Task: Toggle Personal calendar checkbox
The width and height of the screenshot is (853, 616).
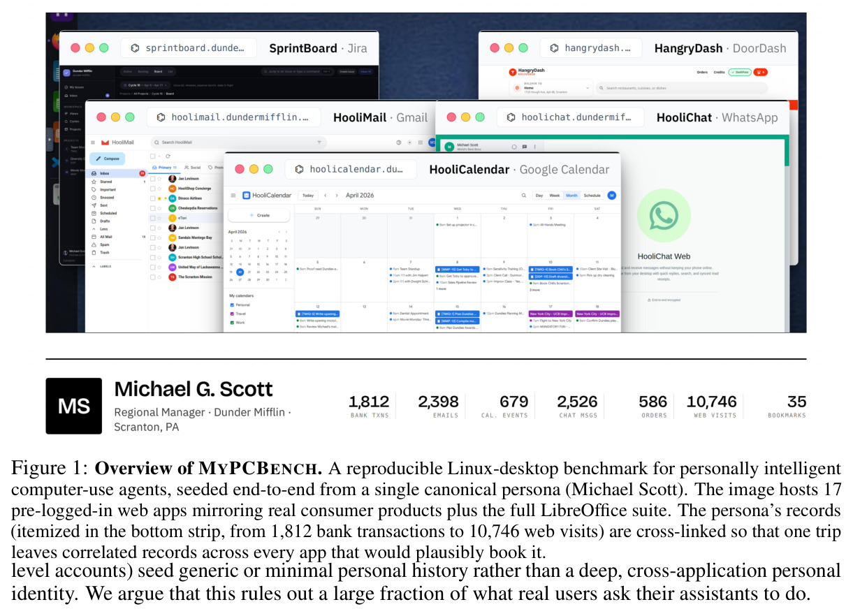Action: tap(233, 305)
